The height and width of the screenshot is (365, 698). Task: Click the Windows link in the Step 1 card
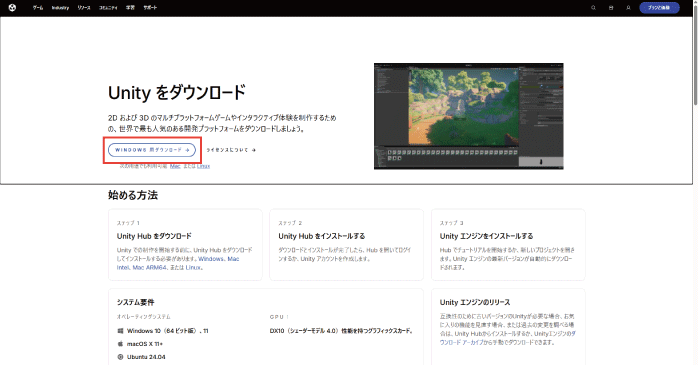[211, 259]
